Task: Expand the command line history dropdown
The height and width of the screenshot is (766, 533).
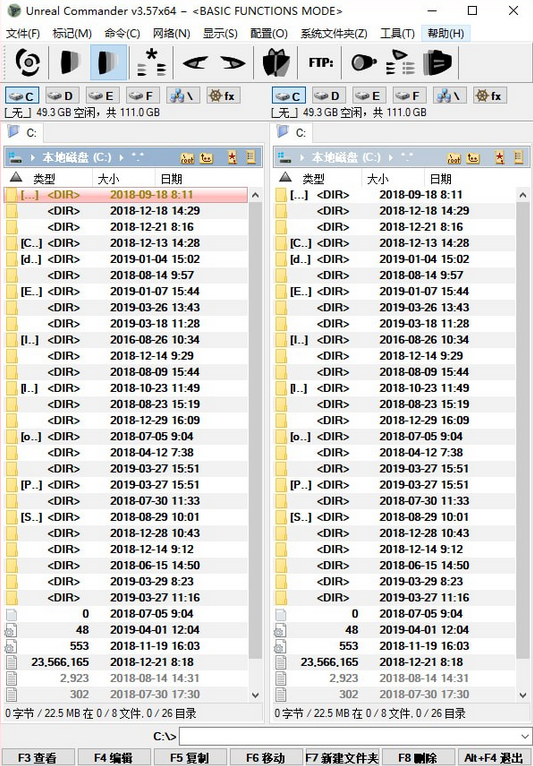Action: [525, 736]
